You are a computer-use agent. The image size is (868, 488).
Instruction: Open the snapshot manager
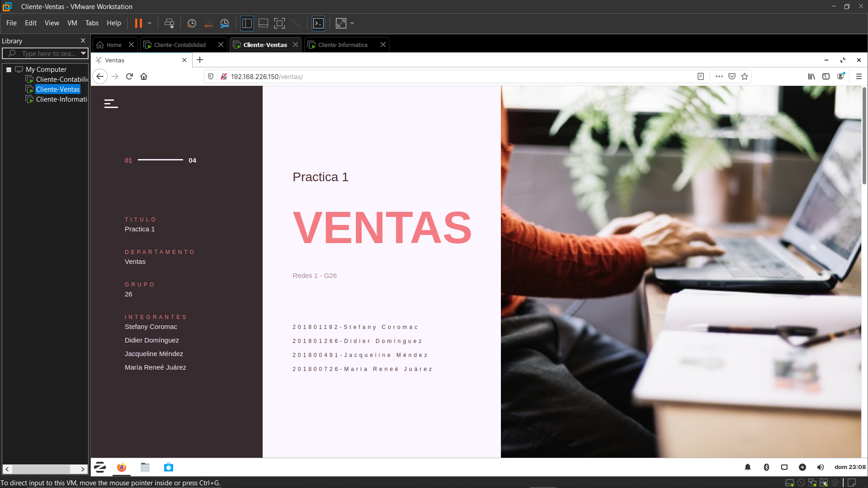(225, 23)
